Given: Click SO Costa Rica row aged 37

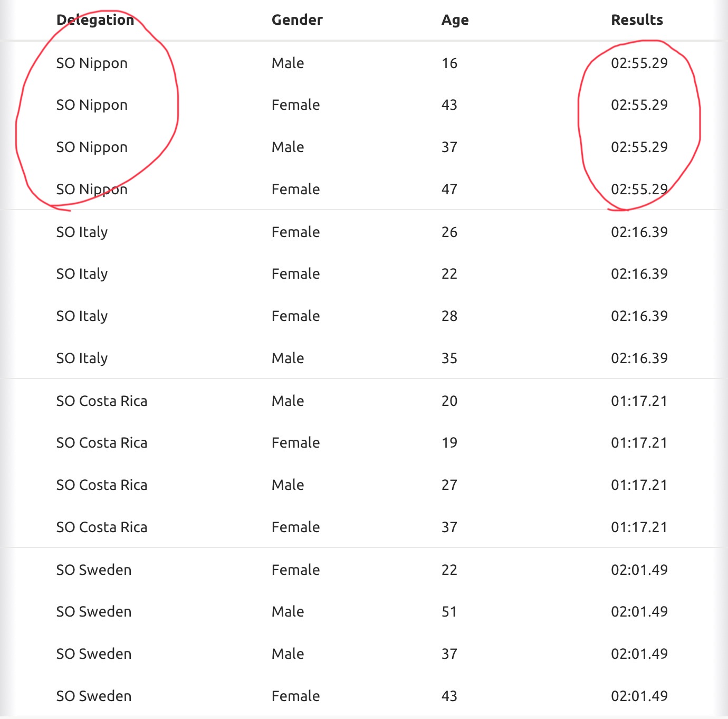Looking at the screenshot, I should click(x=364, y=527).
